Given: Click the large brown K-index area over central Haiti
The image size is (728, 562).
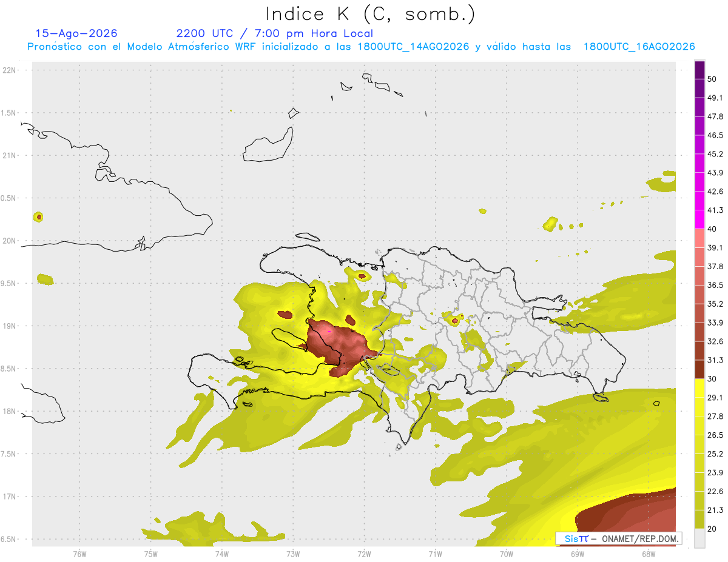Looking at the screenshot, I should (x=340, y=346).
